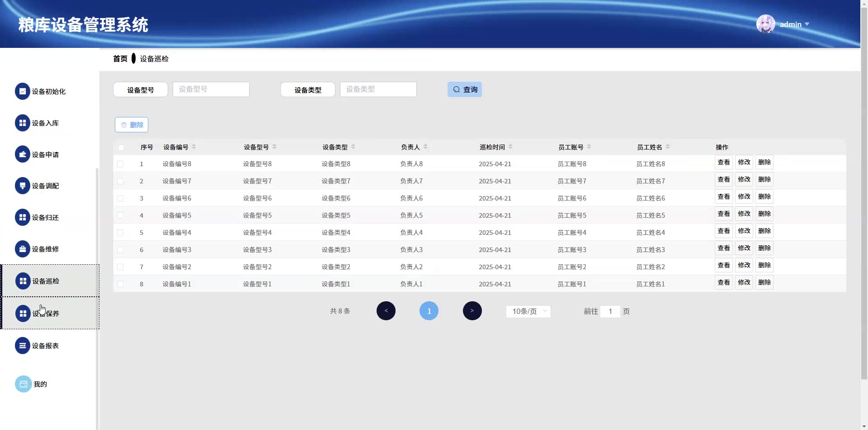
Task: Check the row checkbox for 设备编号8
Action: point(120,164)
